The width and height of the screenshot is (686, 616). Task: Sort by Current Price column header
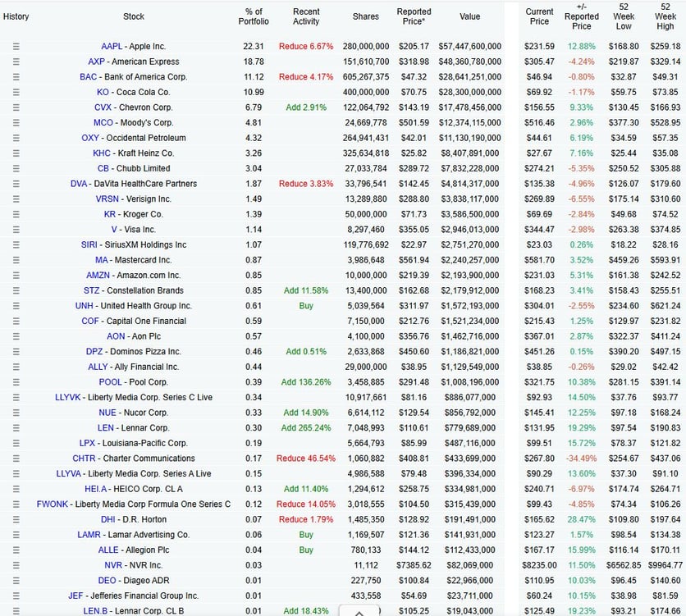539,16
